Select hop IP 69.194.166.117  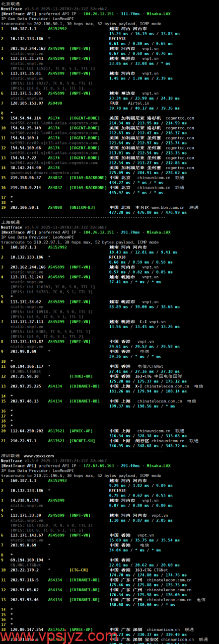coord(27,366)
